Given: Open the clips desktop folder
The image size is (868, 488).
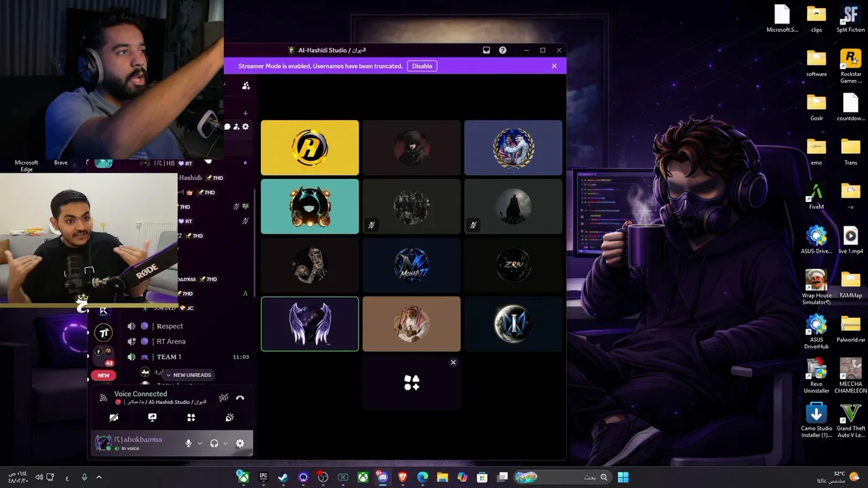Looking at the screenshot, I should point(816,19).
